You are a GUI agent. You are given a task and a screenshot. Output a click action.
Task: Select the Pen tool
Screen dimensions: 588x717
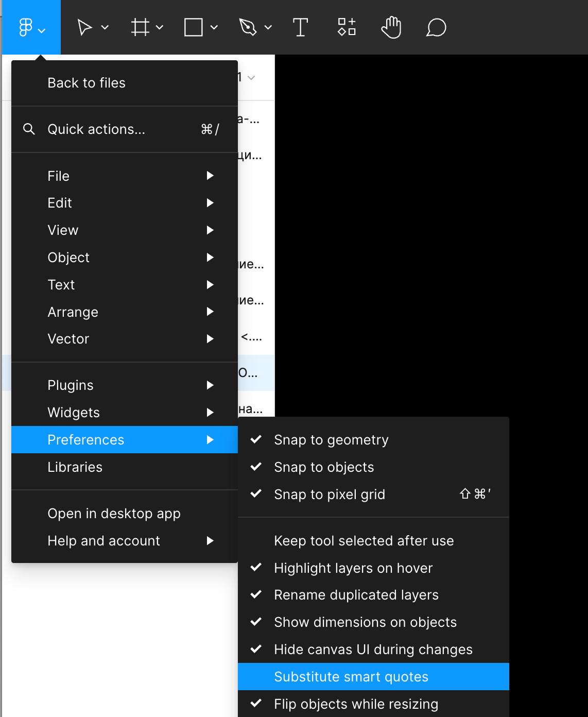(x=248, y=27)
